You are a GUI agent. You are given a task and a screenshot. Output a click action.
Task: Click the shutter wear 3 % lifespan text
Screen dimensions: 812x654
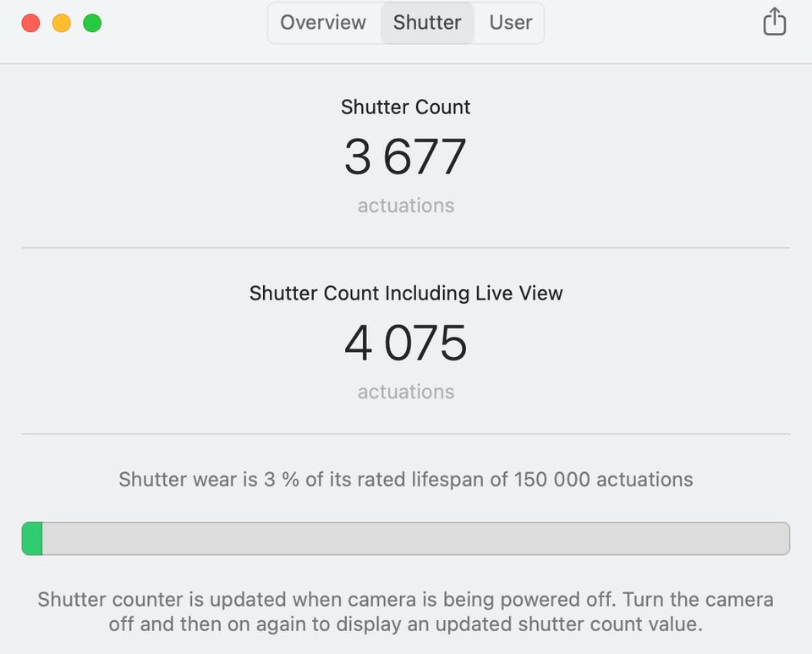406,480
